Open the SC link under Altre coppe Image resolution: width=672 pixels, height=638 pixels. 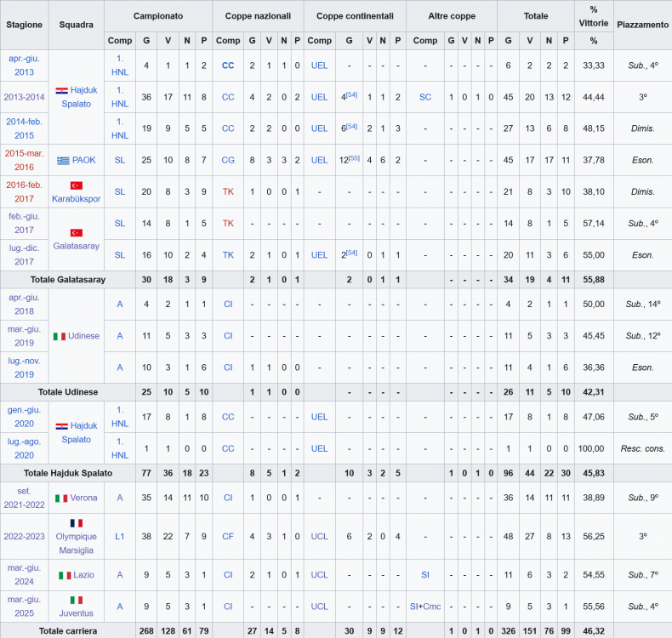click(x=425, y=97)
